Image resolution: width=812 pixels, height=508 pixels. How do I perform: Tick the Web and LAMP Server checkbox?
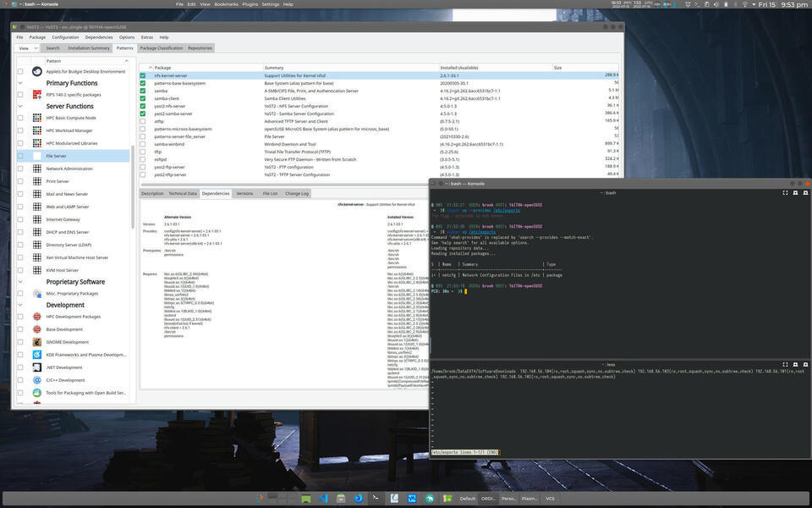[x=20, y=207]
